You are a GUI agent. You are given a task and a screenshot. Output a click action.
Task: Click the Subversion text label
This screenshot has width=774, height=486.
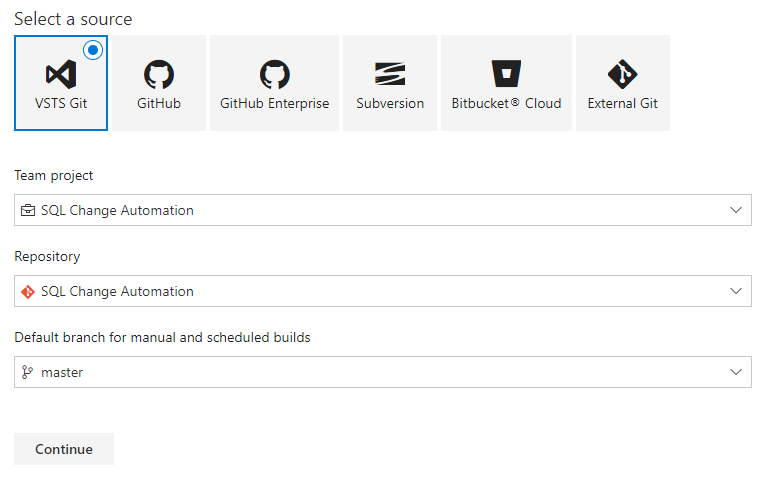(390, 104)
